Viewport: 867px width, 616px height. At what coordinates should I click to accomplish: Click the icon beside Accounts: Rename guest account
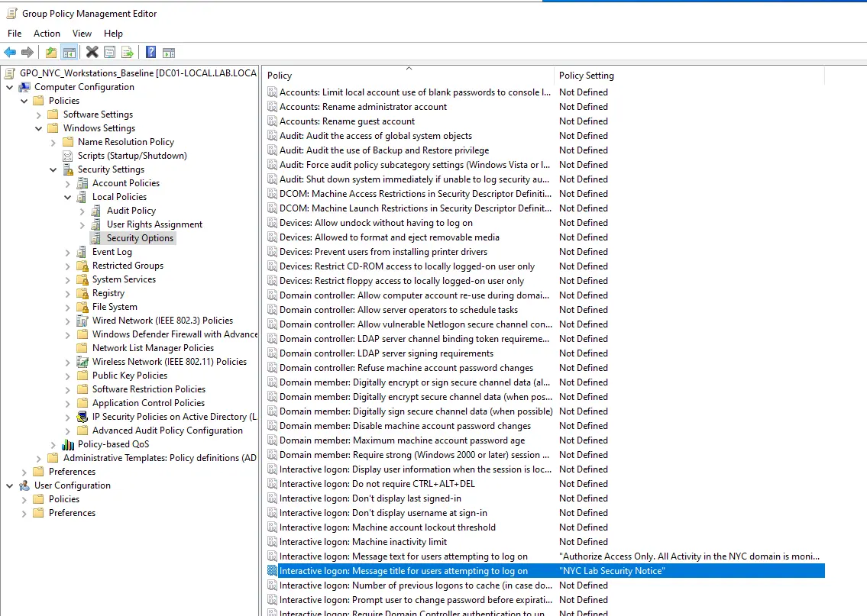pyautogui.click(x=272, y=121)
